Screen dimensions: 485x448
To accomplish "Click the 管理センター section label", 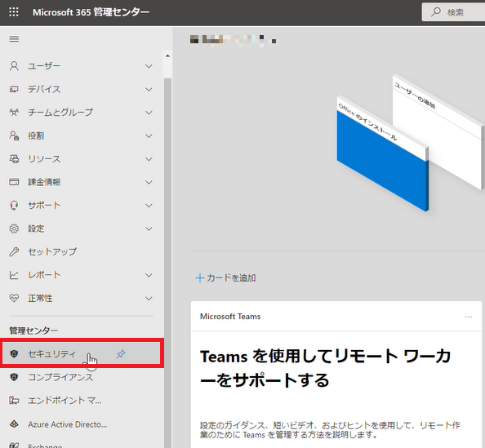I will click(33, 330).
